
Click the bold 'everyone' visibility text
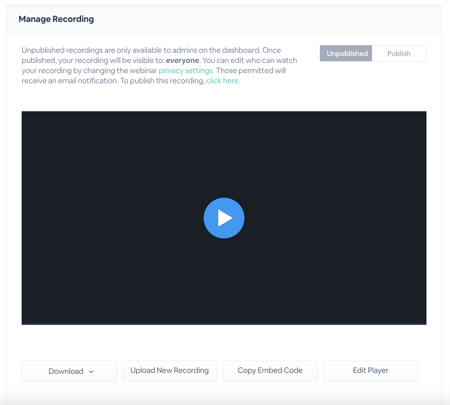pyautogui.click(x=182, y=61)
